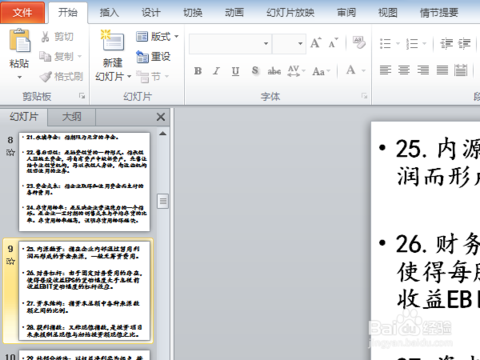Close the slide thumbnail pane
This screenshot has height=360, width=480.
(161, 117)
